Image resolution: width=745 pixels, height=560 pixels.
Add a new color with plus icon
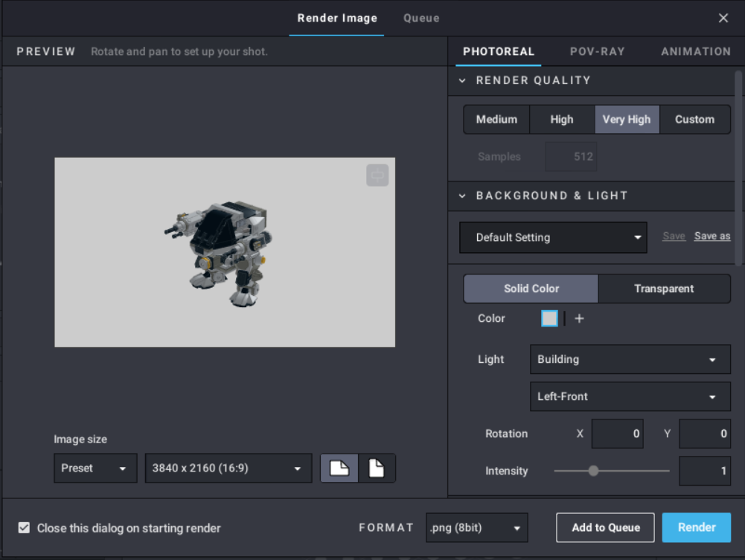[579, 318]
